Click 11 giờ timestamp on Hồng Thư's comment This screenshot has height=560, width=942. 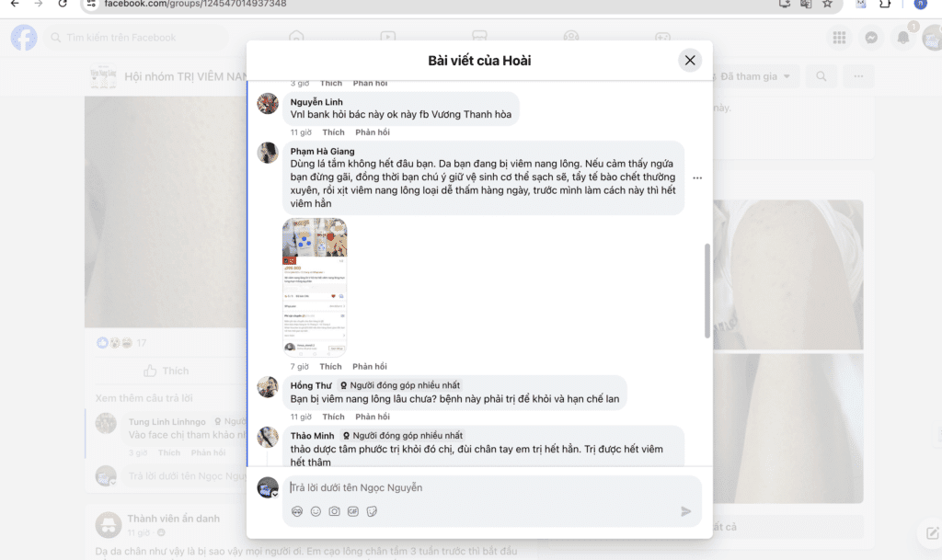tap(301, 417)
